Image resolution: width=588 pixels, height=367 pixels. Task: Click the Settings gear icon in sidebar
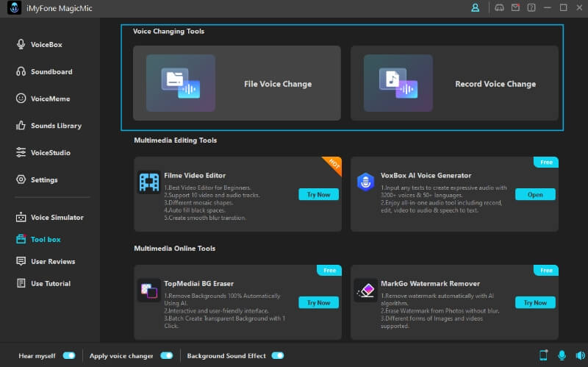click(21, 179)
